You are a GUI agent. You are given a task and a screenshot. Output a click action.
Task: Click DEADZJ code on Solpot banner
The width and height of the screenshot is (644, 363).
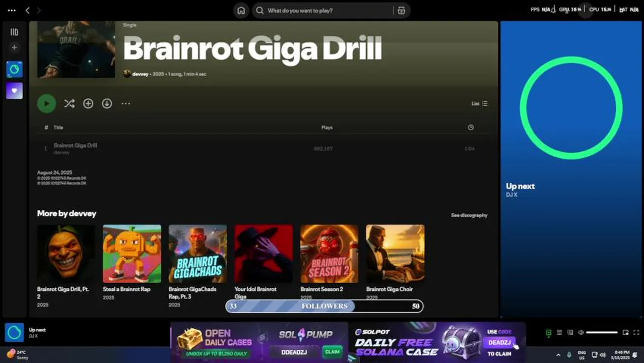click(499, 343)
